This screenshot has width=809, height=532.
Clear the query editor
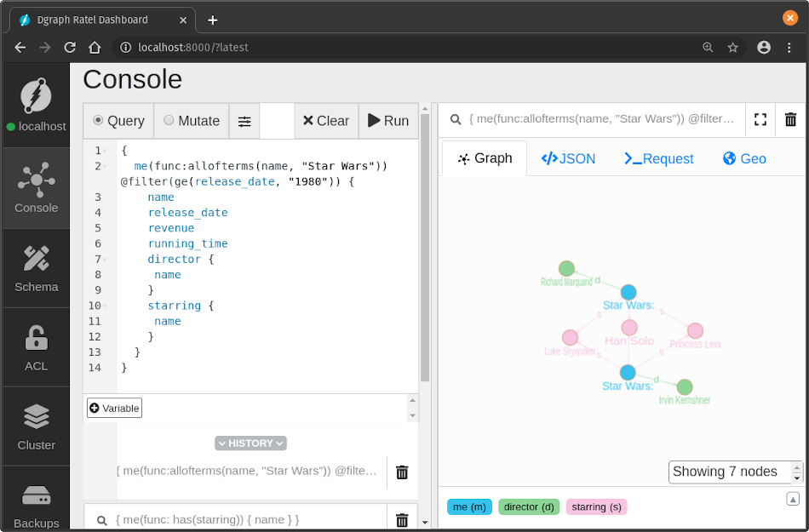click(x=326, y=121)
